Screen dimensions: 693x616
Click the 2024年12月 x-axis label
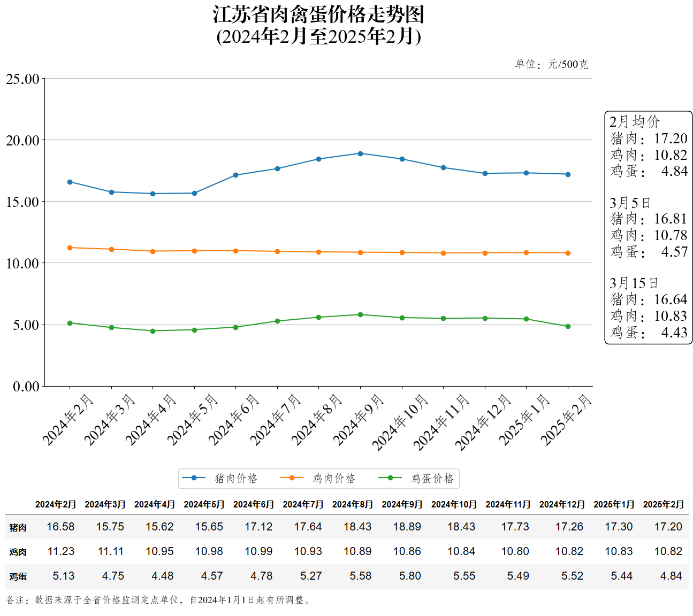483,422
